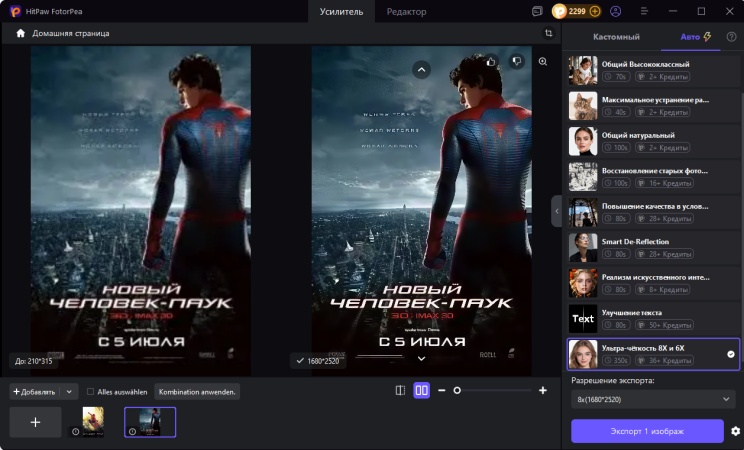Open help question mark icon
This screenshot has height=450, width=744.
coord(731,37)
